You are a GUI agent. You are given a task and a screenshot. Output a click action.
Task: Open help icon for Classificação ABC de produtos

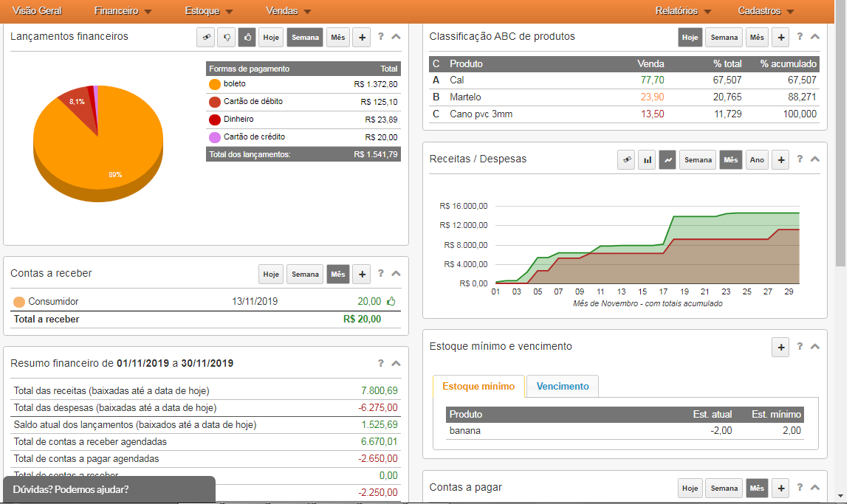(x=800, y=37)
